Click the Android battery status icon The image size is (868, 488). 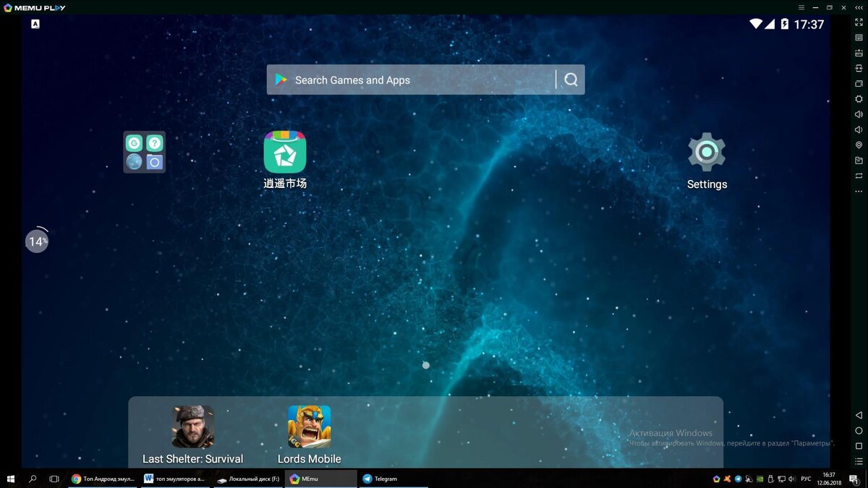point(784,24)
